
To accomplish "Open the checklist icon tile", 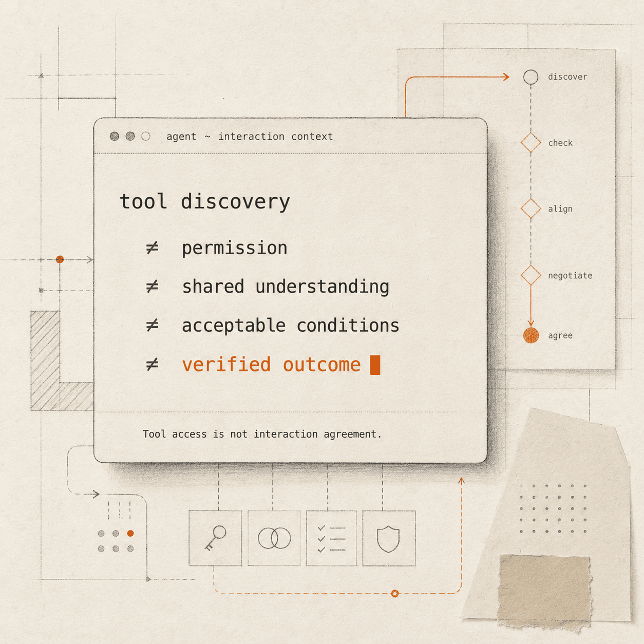I will (331, 538).
